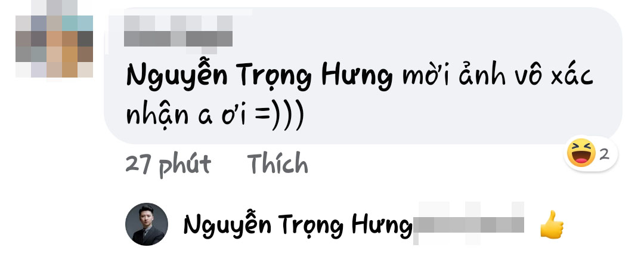Click the reaction count "2"

coord(603,154)
